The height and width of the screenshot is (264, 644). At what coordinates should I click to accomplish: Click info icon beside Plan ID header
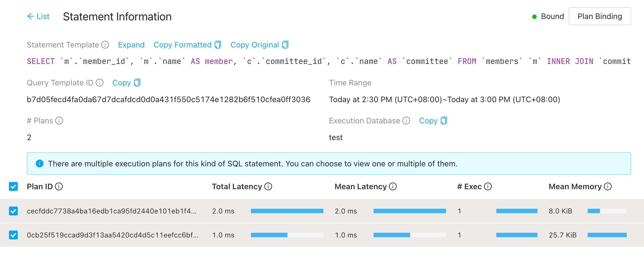click(x=59, y=186)
